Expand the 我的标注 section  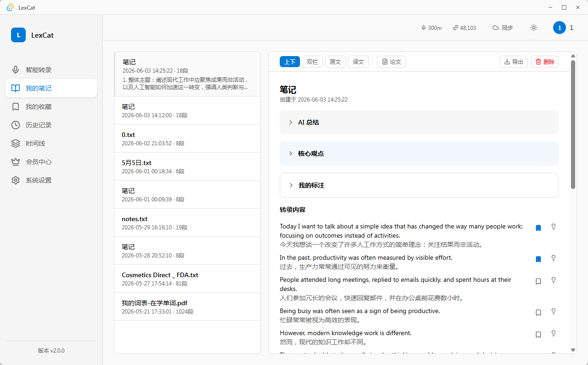(419, 185)
